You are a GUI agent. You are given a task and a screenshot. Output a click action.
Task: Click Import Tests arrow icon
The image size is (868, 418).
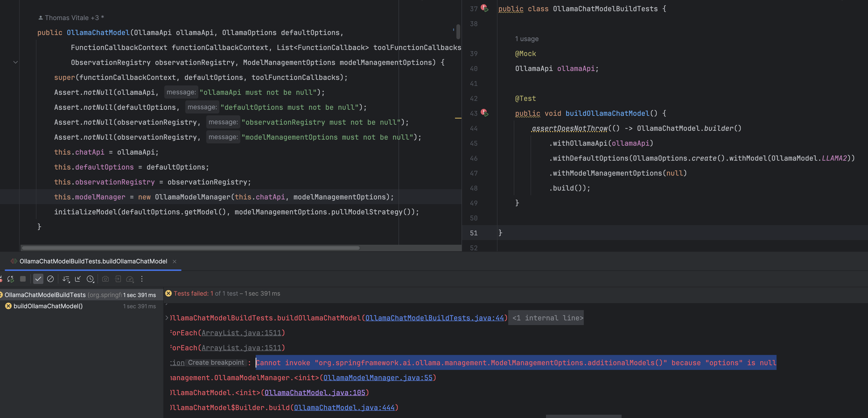tap(118, 279)
